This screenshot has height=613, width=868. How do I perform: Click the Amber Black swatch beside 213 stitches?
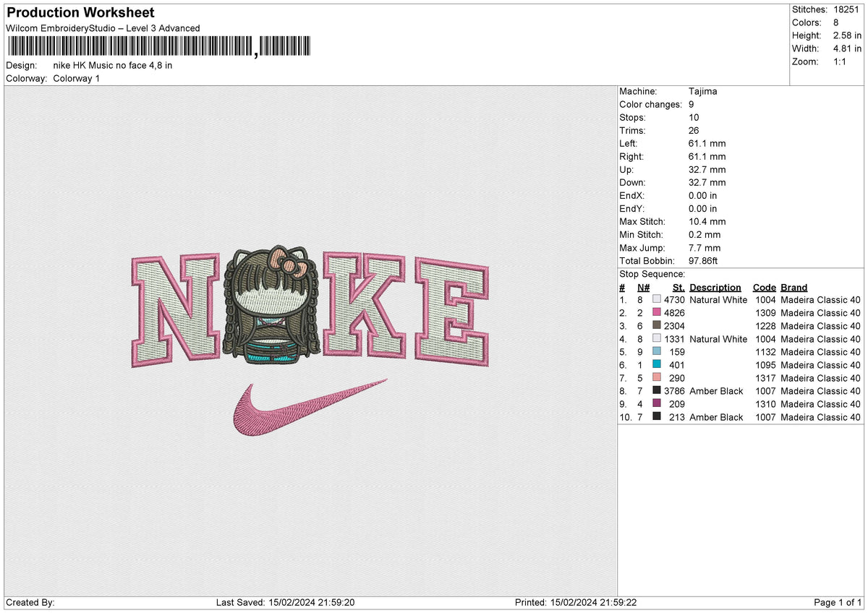tap(656, 416)
